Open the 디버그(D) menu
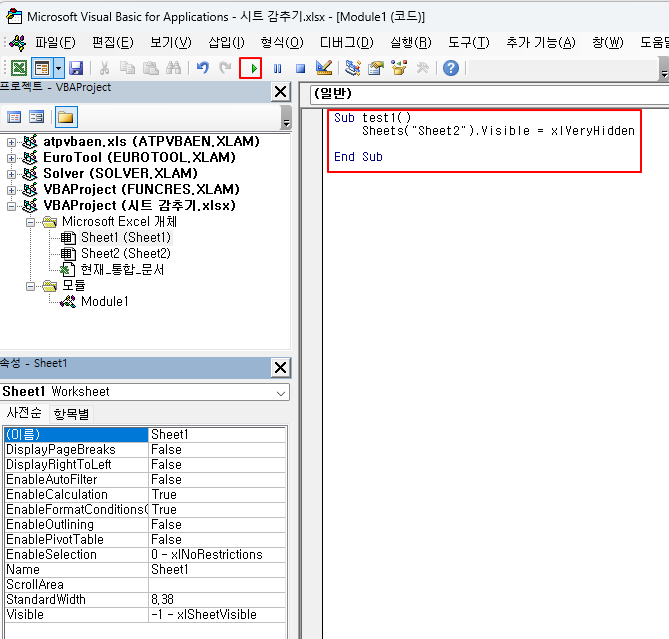 pyautogui.click(x=346, y=42)
